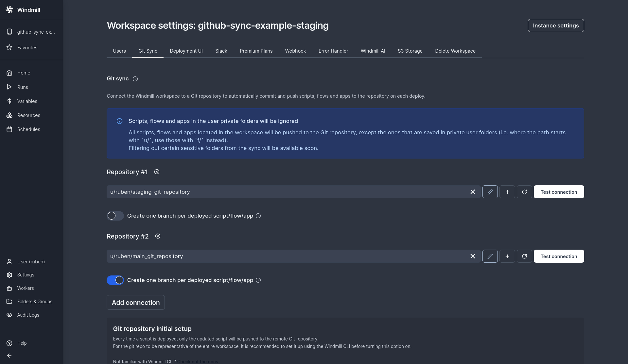Edit the main_git_repository resource with the pencil
The height and width of the screenshot is (364, 628).
click(490, 256)
